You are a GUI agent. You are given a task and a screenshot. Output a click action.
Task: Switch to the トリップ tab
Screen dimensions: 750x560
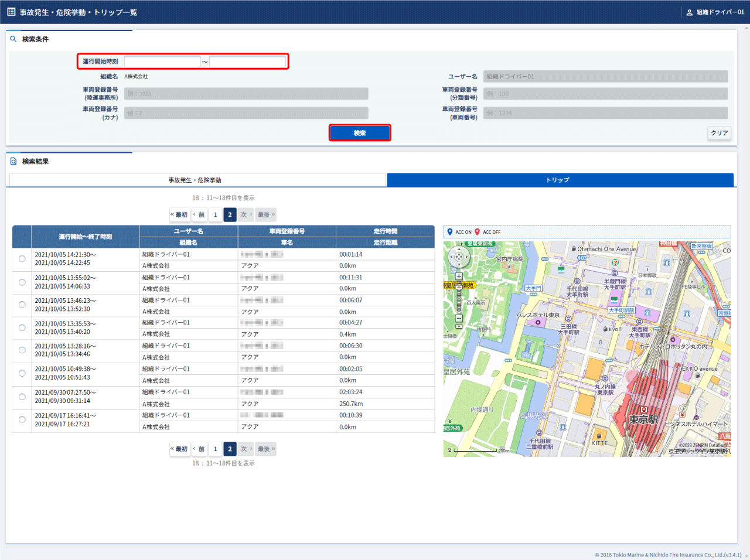(560, 180)
